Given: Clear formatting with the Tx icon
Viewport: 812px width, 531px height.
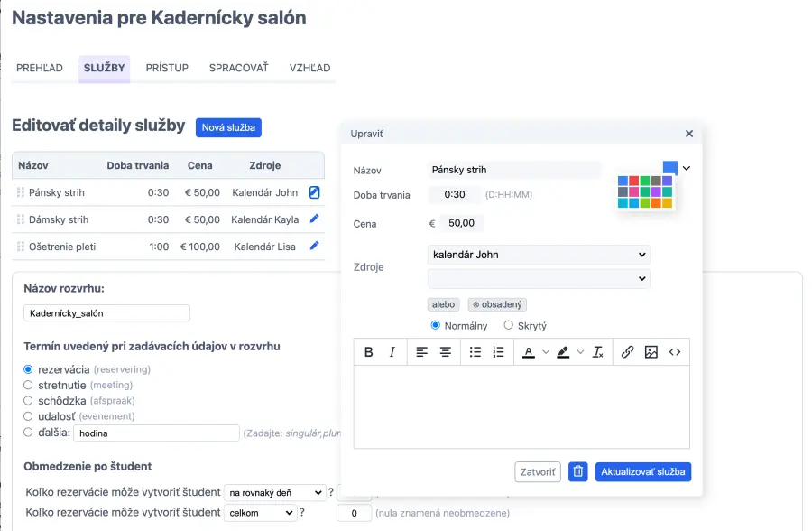Looking at the screenshot, I should 597,352.
